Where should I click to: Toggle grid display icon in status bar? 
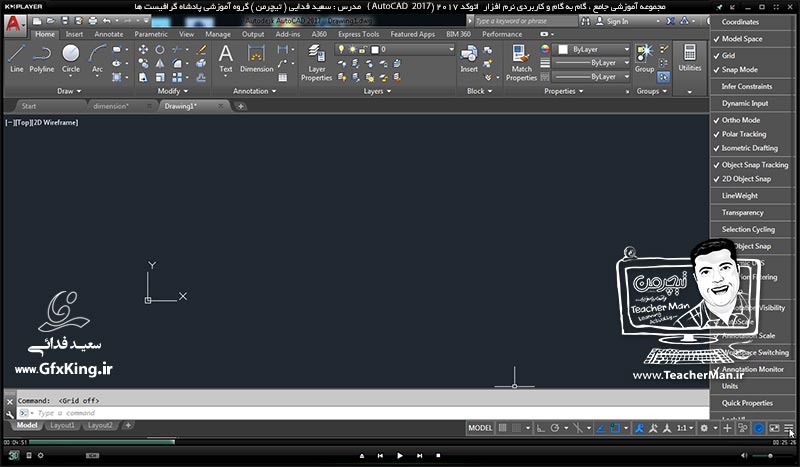coord(503,428)
